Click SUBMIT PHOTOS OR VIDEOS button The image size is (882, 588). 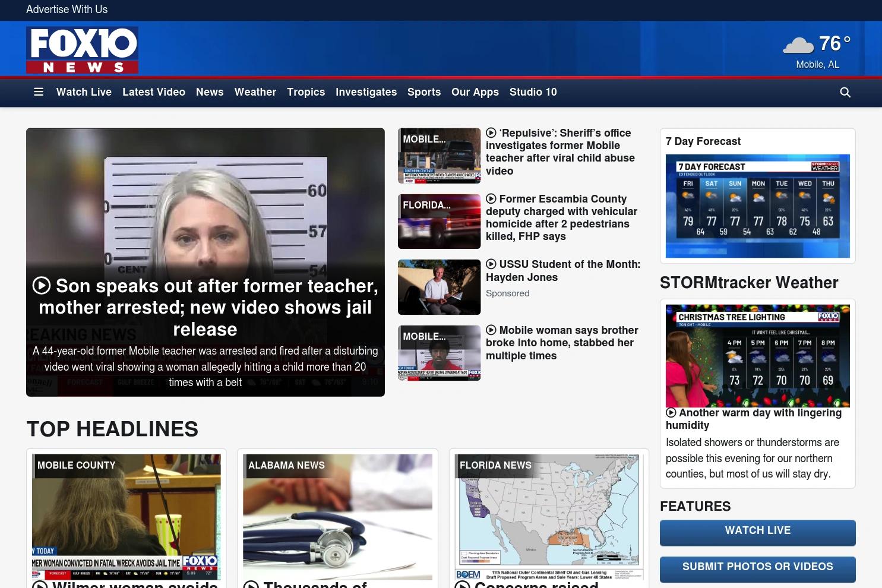758,569
